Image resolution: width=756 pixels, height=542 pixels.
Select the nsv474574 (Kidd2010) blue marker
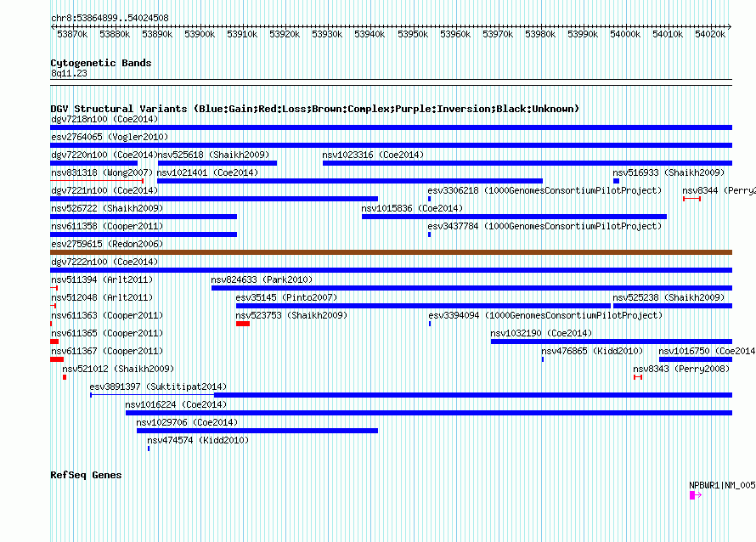(149, 449)
